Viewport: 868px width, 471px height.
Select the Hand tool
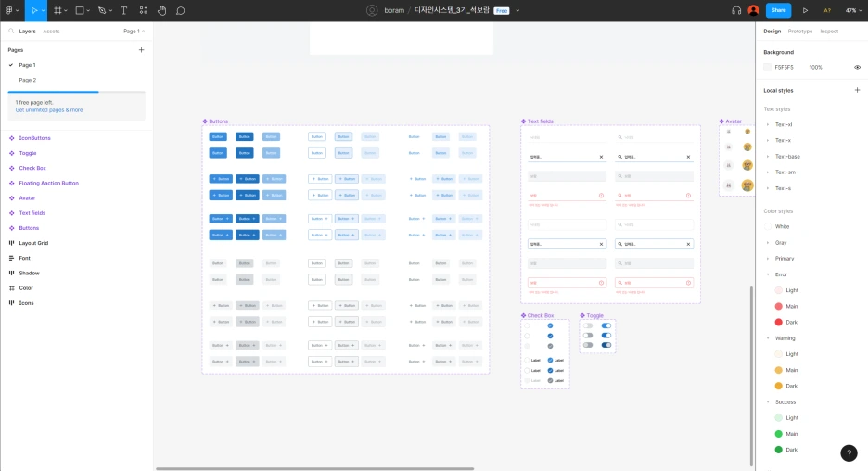161,10
